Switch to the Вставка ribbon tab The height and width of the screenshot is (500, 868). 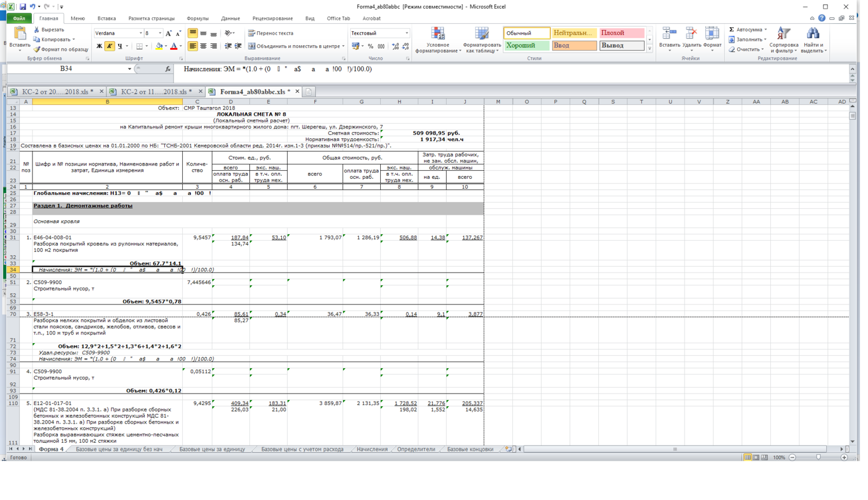107,19
